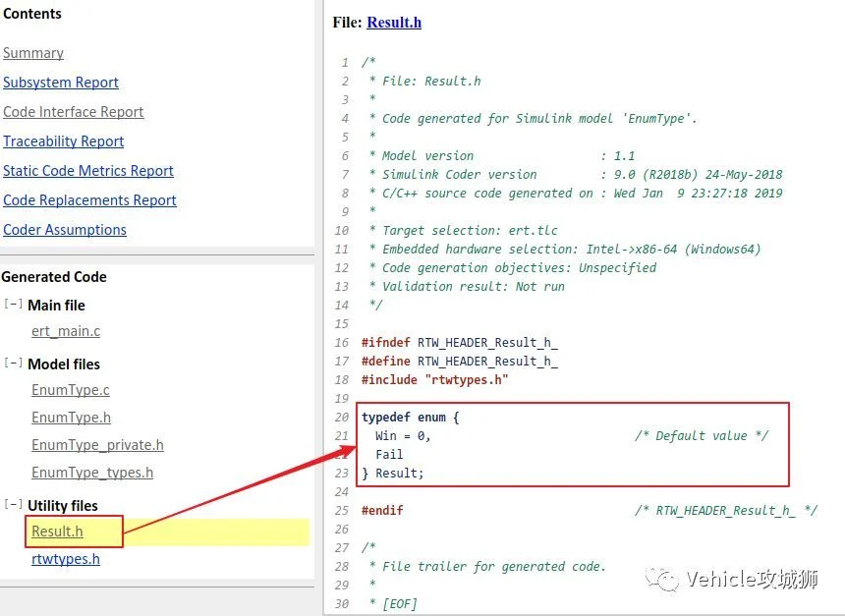Click the '[EOF]' comment line
The width and height of the screenshot is (845, 616).
coord(393,603)
